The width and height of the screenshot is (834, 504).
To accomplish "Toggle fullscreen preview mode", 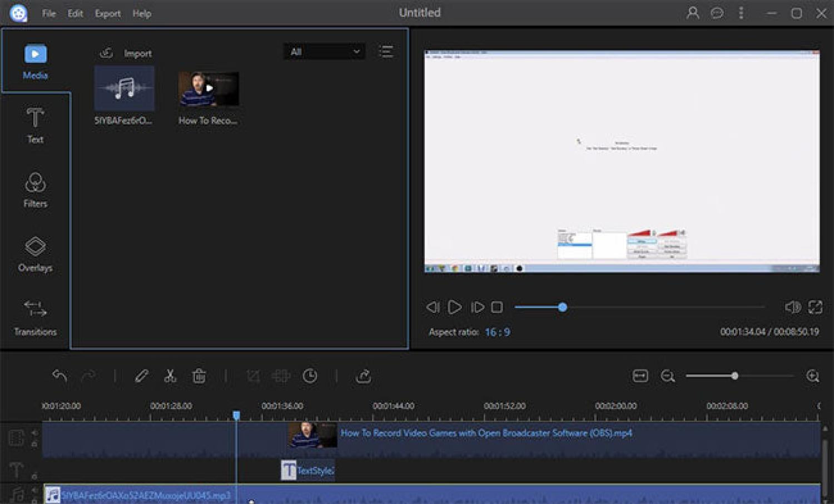I will click(815, 307).
